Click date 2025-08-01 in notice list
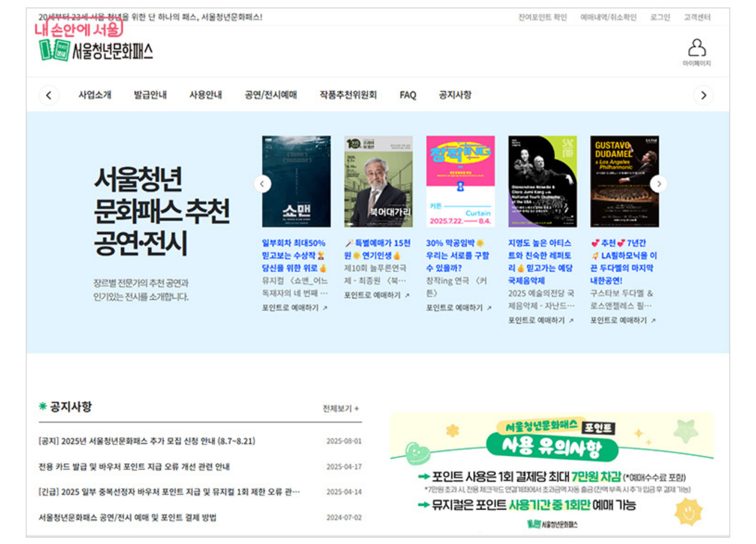 tap(344, 441)
